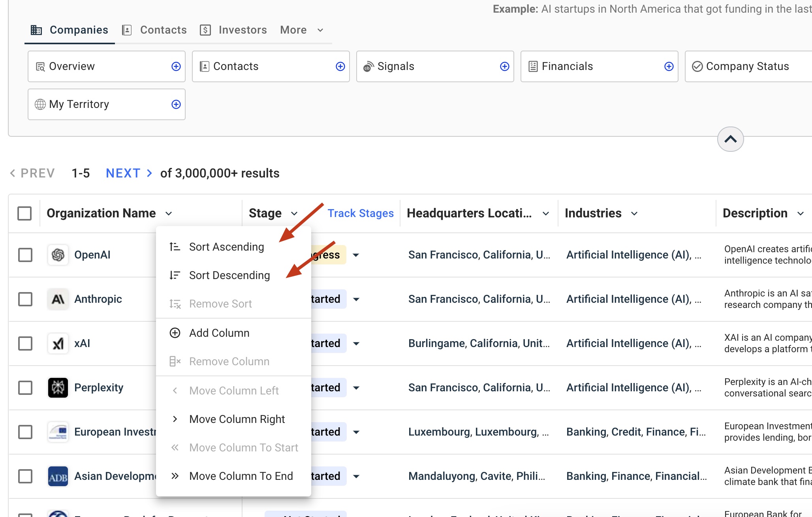Expand the stage dropdown for Anthropic
The width and height of the screenshot is (812, 517).
pos(357,299)
